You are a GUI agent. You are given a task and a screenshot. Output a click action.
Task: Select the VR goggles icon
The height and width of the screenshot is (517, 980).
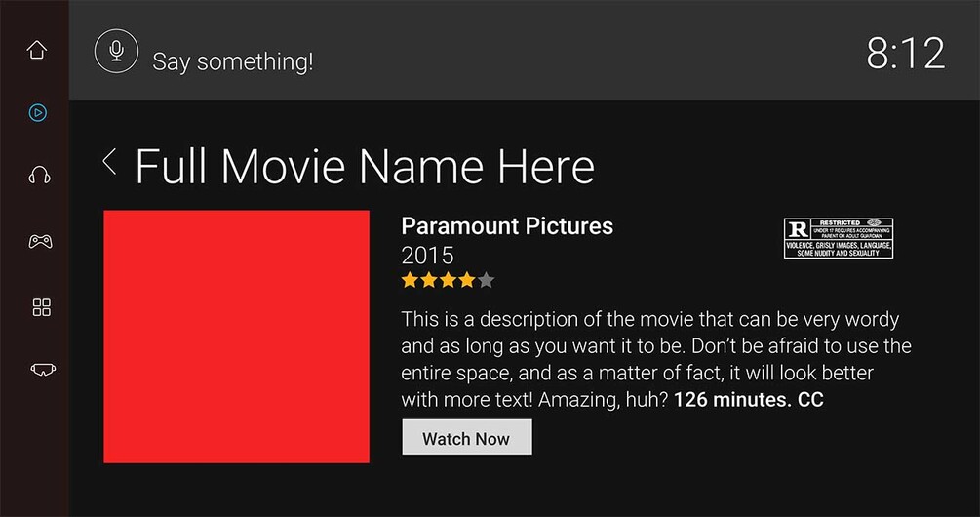pyautogui.click(x=43, y=369)
